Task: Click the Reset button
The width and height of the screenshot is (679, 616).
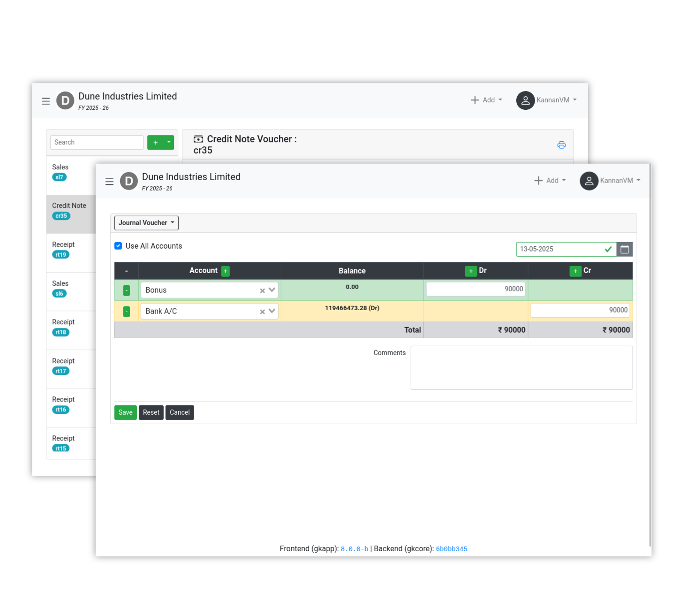Action: pyautogui.click(x=151, y=412)
